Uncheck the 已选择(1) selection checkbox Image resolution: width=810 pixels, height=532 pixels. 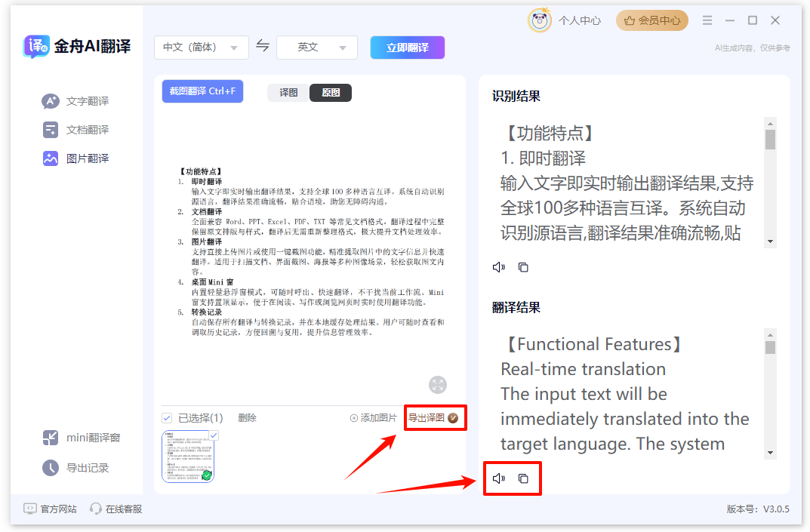[168, 417]
